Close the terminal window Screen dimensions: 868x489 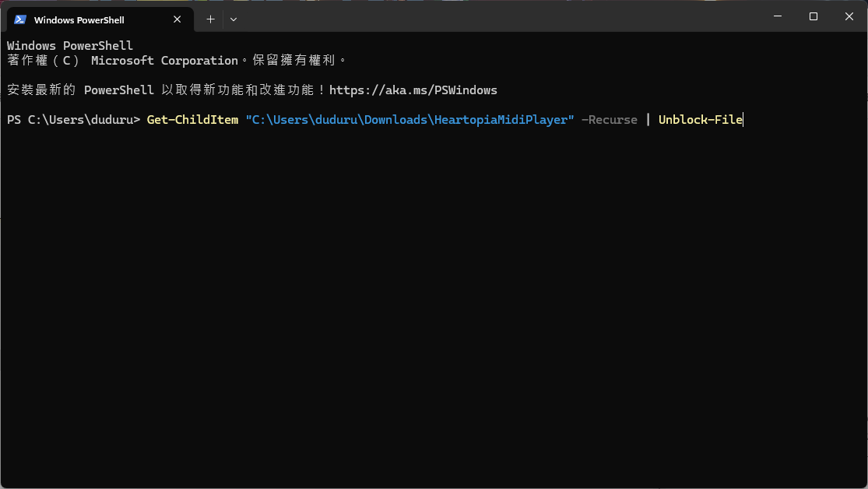click(x=849, y=16)
